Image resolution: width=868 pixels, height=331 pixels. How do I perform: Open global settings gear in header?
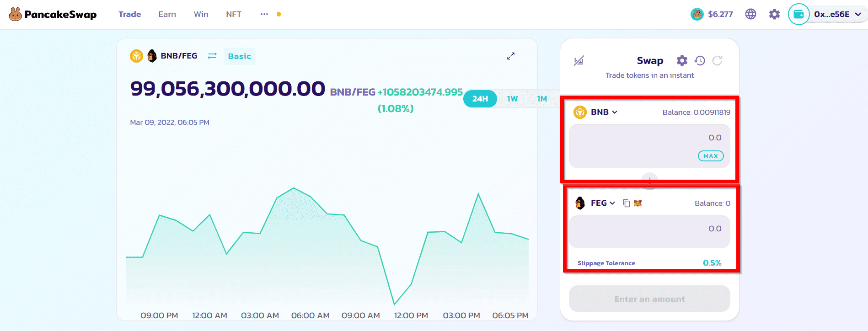point(774,14)
